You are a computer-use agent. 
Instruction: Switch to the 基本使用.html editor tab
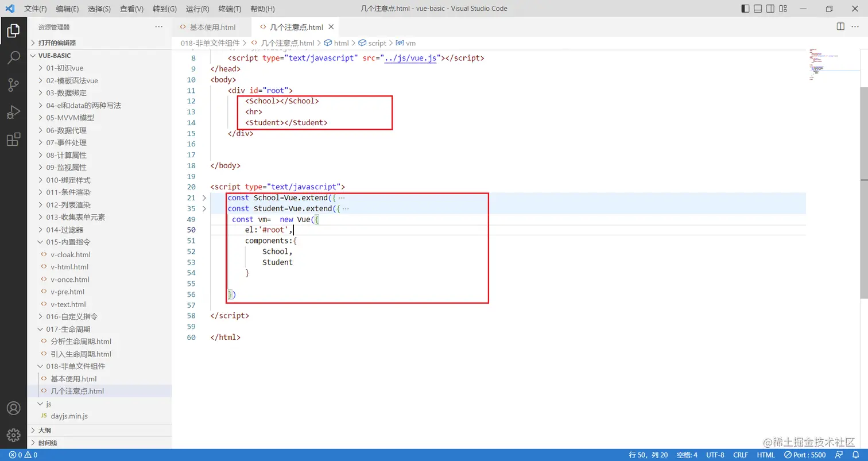pyautogui.click(x=212, y=27)
